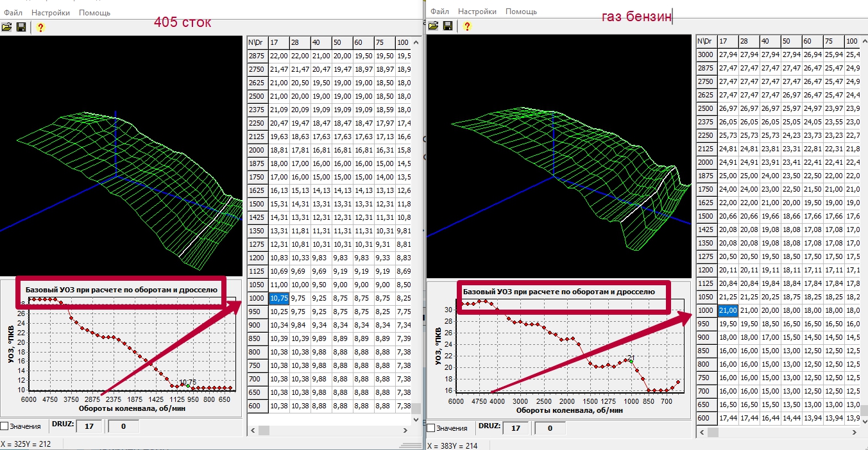Click the Save floppy icon in right window
This screenshot has width=868, height=450.
[x=448, y=26]
